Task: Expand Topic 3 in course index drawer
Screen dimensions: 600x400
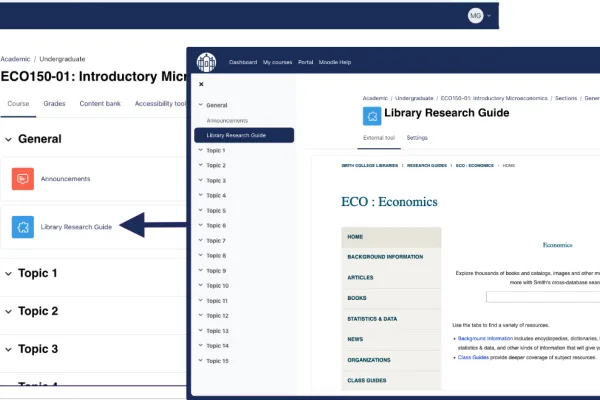Action: point(201,180)
